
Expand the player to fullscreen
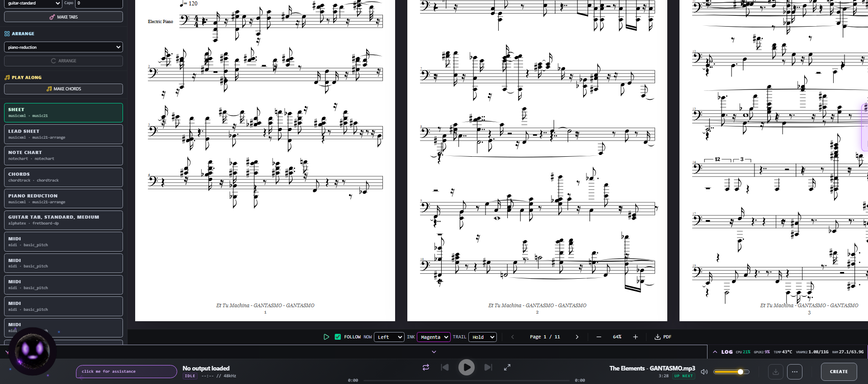(507, 367)
